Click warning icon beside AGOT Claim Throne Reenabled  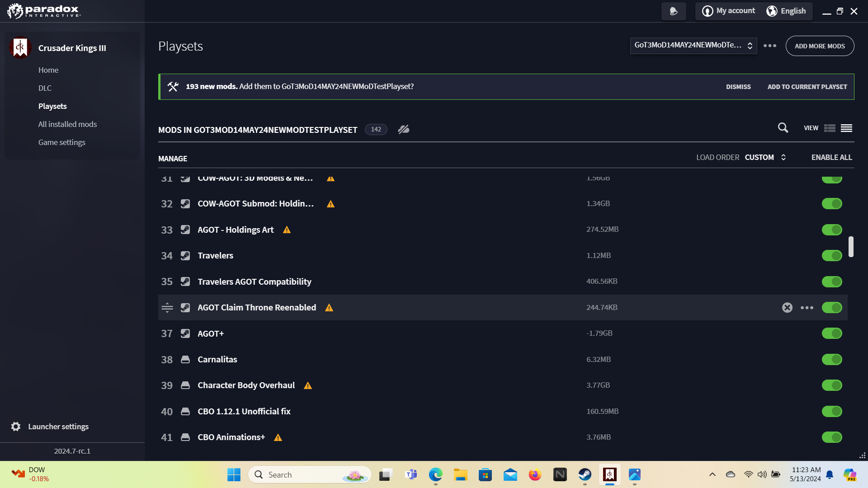(329, 308)
